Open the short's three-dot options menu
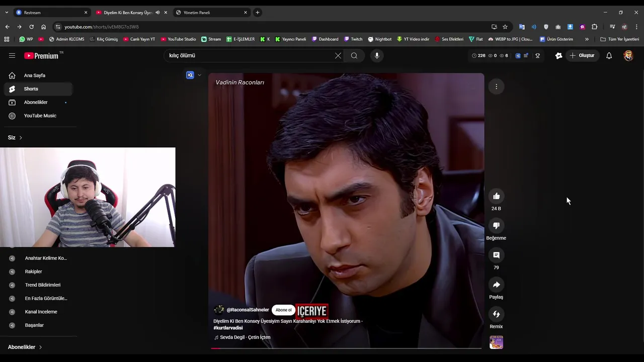Image resolution: width=644 pixels, height=362 pixels. tap(496, 86)
